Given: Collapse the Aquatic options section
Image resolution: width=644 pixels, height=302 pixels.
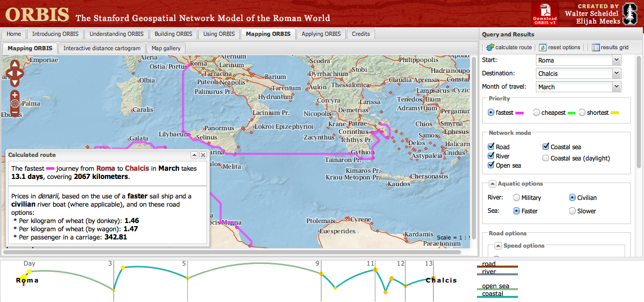Looking at the screenshot, I should click(x=492, y=184).
